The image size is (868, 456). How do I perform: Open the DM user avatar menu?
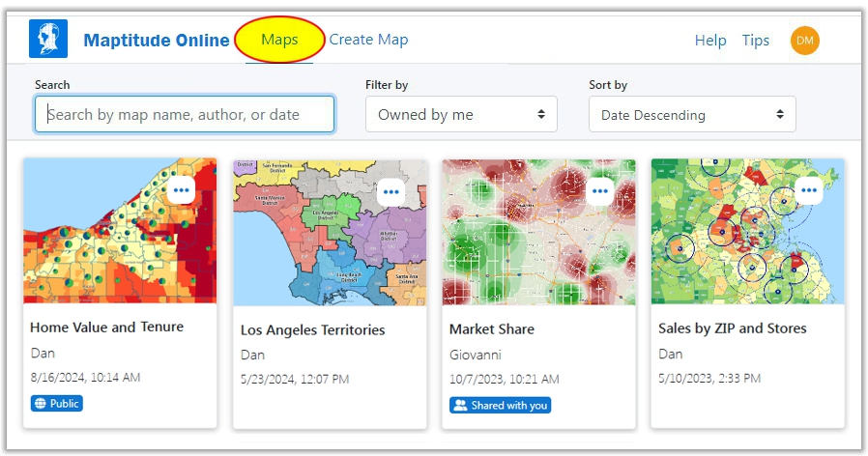804,41
